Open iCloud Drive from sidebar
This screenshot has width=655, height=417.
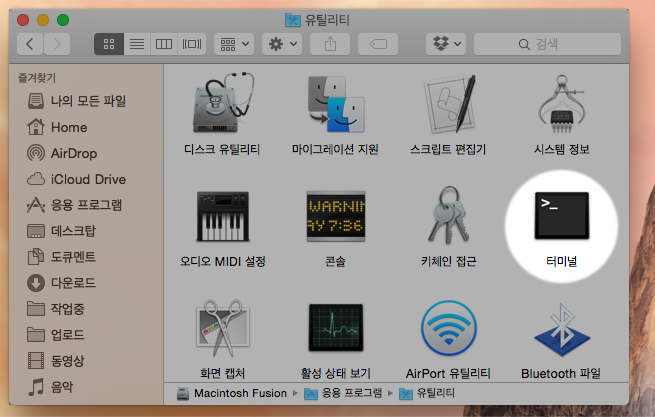click(x=76, y=179)
